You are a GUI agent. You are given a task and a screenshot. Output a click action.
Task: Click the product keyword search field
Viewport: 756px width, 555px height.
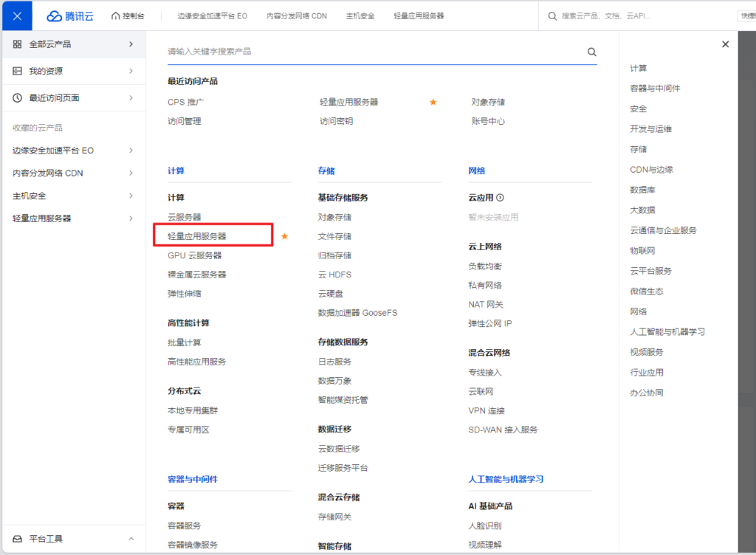click(369, 52)
